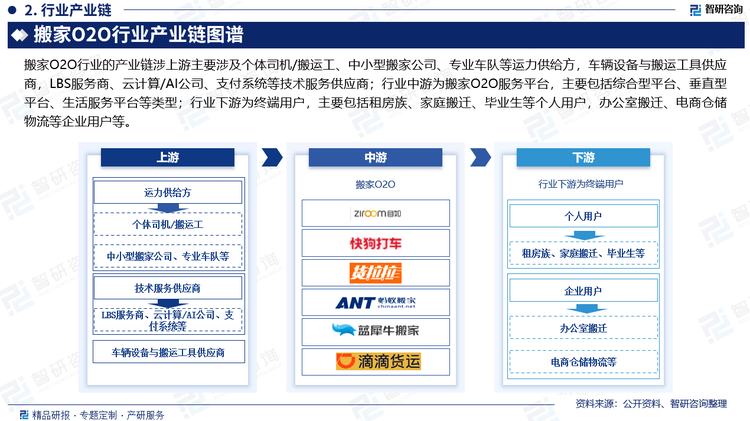This screenshot has width=750, height=421.
Task: Click the down arrow under 技术服务供应商
Action: 167,304
